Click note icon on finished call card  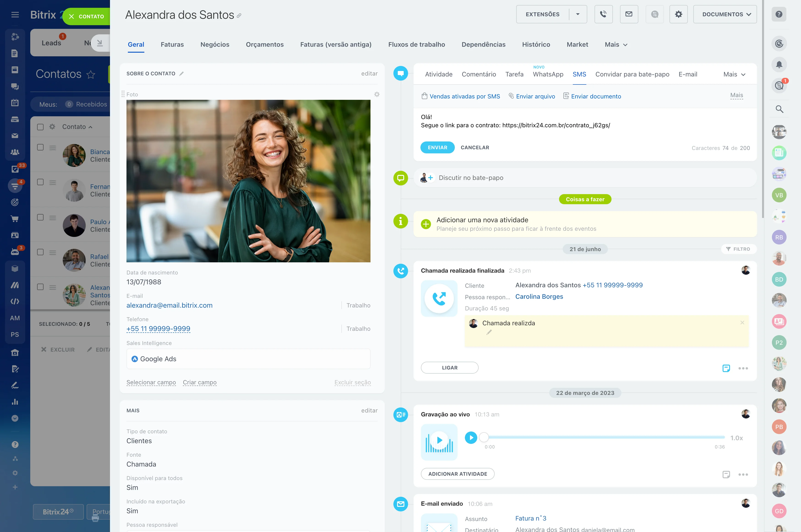726,368
